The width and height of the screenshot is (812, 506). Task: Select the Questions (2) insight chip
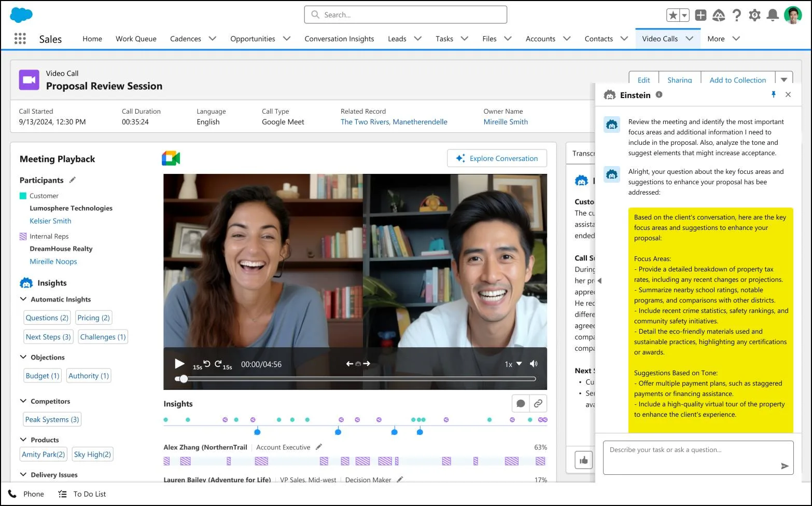[47, 318]
